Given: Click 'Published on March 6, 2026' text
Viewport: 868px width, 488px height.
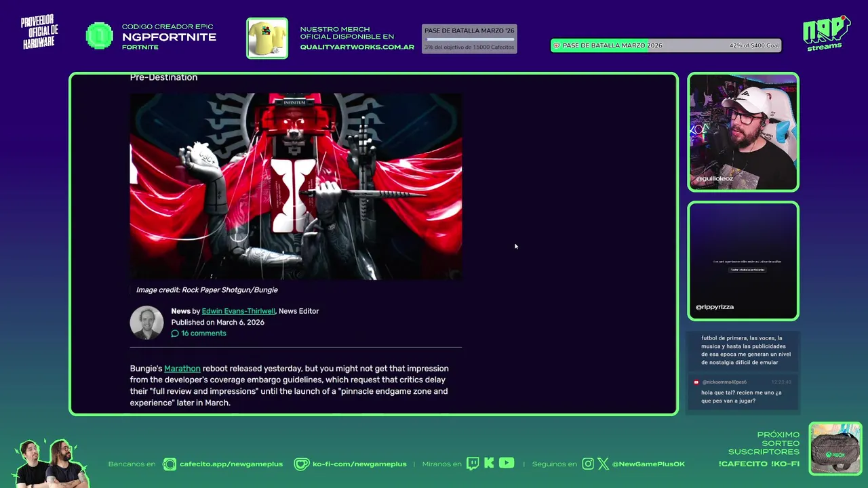Looking at the screenshot, I should point(218,323).
